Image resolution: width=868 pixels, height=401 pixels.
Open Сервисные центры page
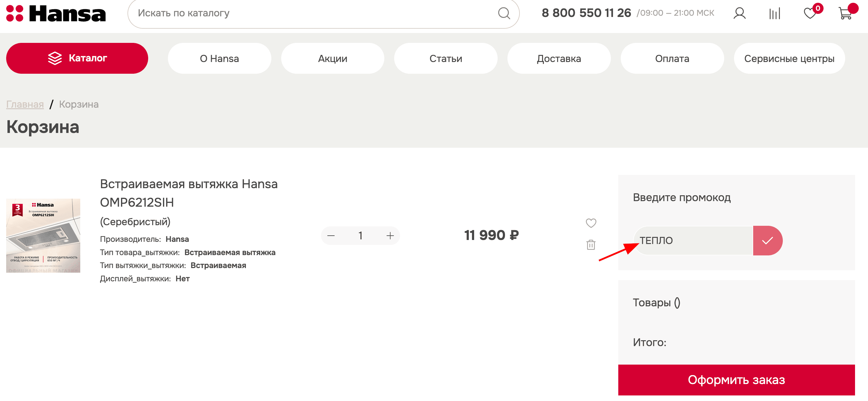coord(789,58)
